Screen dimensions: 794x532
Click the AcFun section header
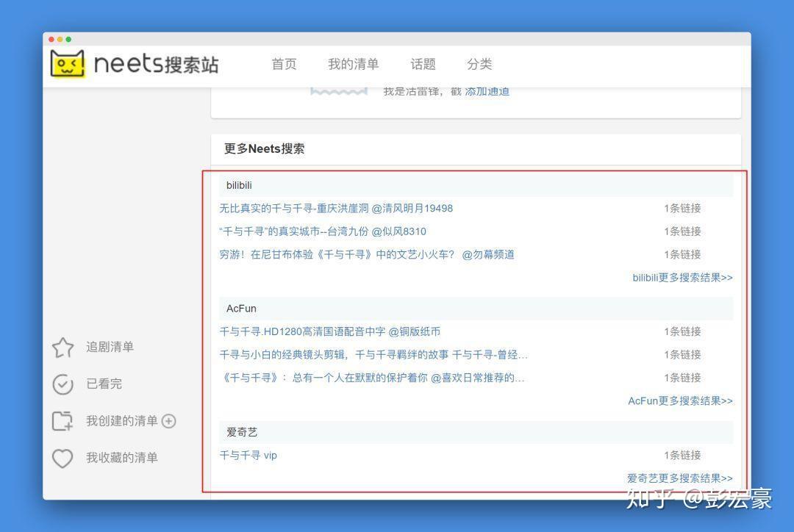476,309
